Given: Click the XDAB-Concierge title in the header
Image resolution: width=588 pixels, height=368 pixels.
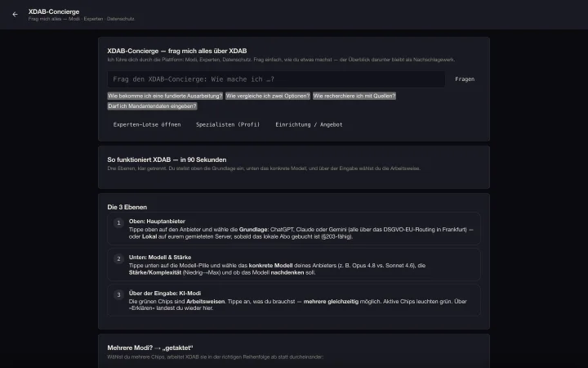Looking at the screenshot, I should 54,11.
